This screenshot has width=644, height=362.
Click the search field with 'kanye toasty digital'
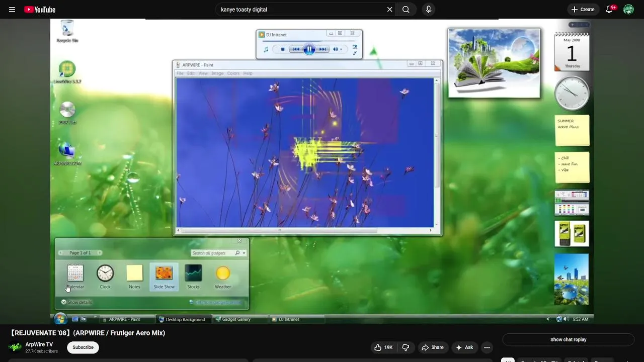pyautogui.click(x=302, y=10)
